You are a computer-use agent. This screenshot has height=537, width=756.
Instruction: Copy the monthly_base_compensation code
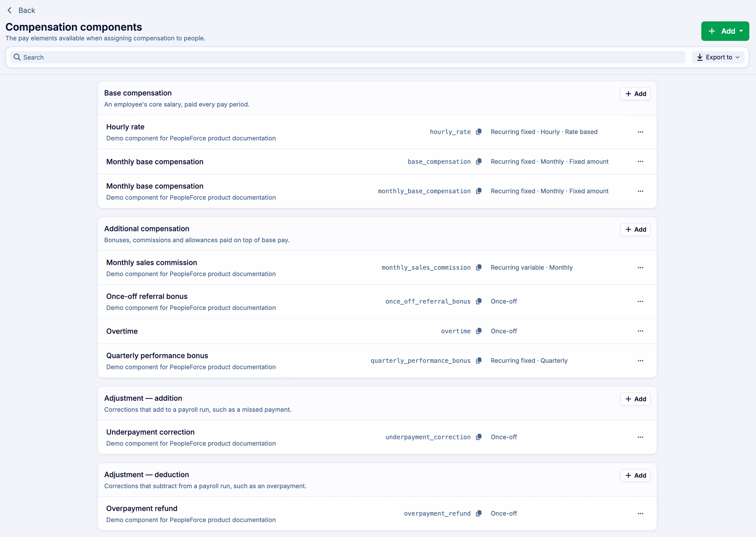point(479,191)
